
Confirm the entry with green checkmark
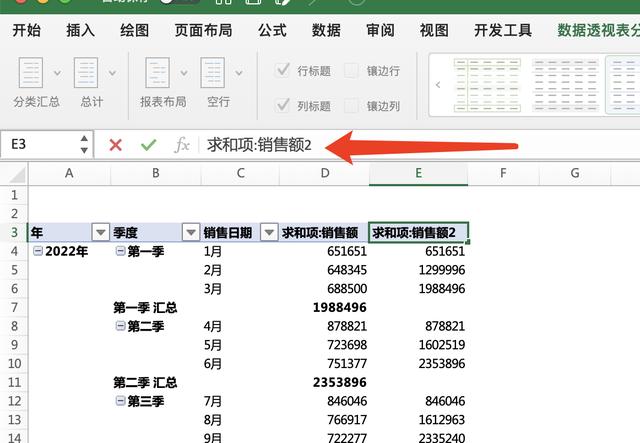(x=148, y=145)
